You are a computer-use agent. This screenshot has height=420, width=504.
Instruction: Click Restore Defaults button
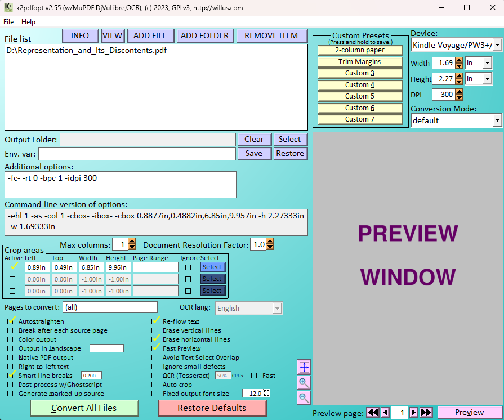point(212,408)
